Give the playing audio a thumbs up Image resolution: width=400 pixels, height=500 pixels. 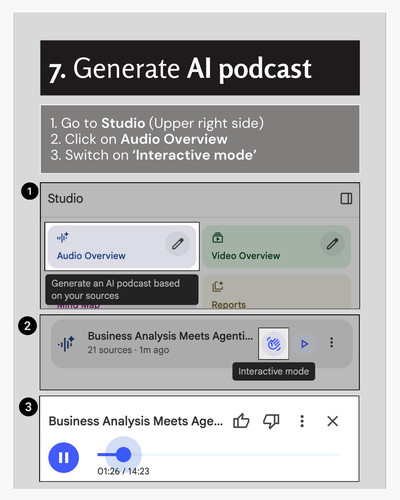tap(241, 421)
